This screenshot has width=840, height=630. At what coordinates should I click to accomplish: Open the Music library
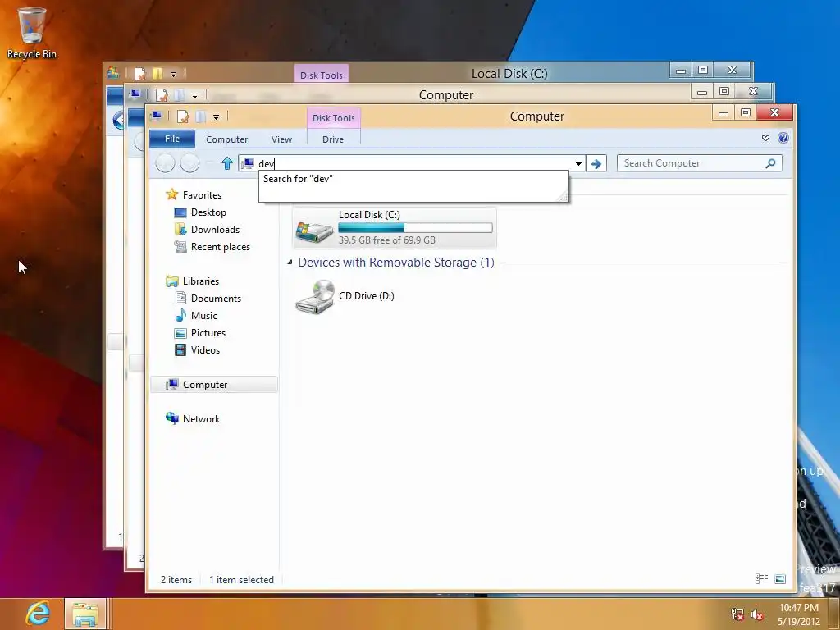pos(203,316)
